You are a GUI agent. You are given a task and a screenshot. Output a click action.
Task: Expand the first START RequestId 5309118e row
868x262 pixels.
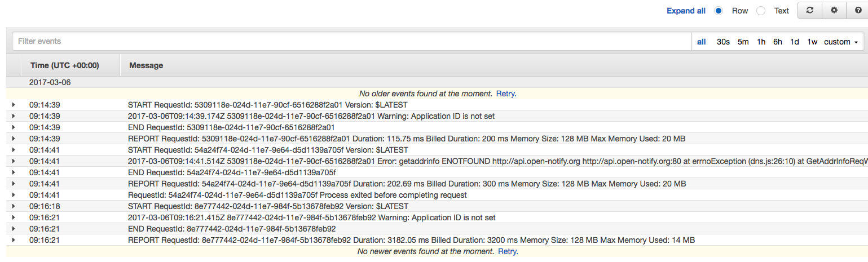(14, 105)
